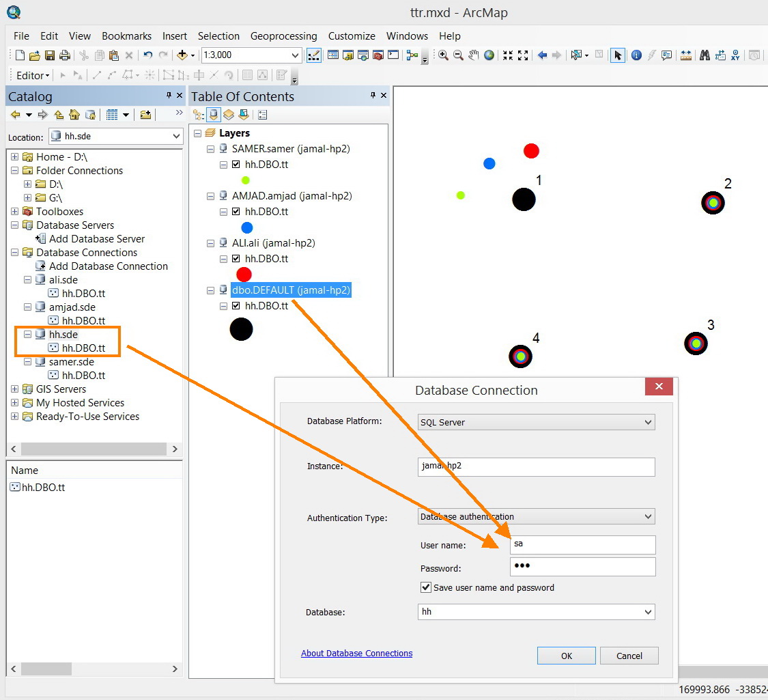Image resolution: width=768 pixels, height=700 pixels.
Task: Switch TOC to List By Selection
Action: (x=244, y=115)
